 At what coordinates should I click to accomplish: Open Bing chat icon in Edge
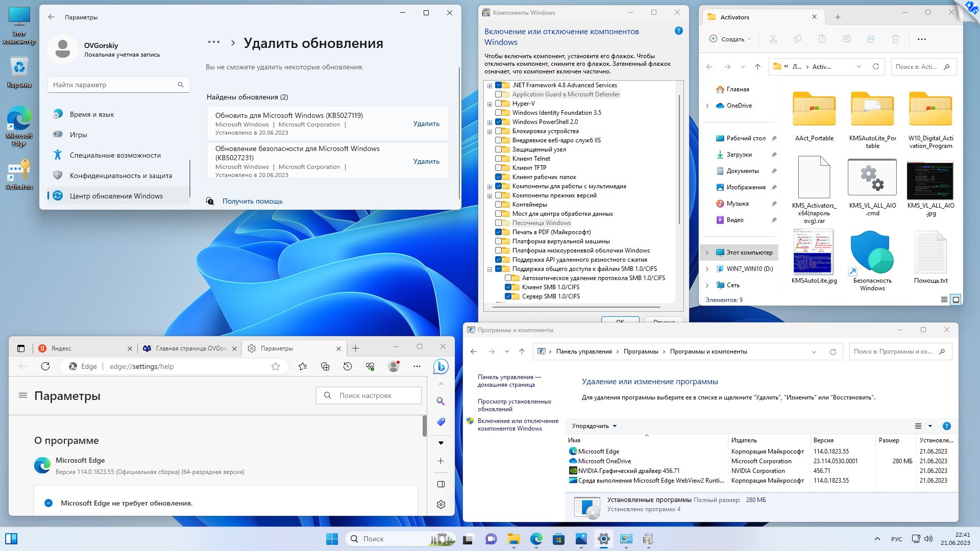[440, 366]
